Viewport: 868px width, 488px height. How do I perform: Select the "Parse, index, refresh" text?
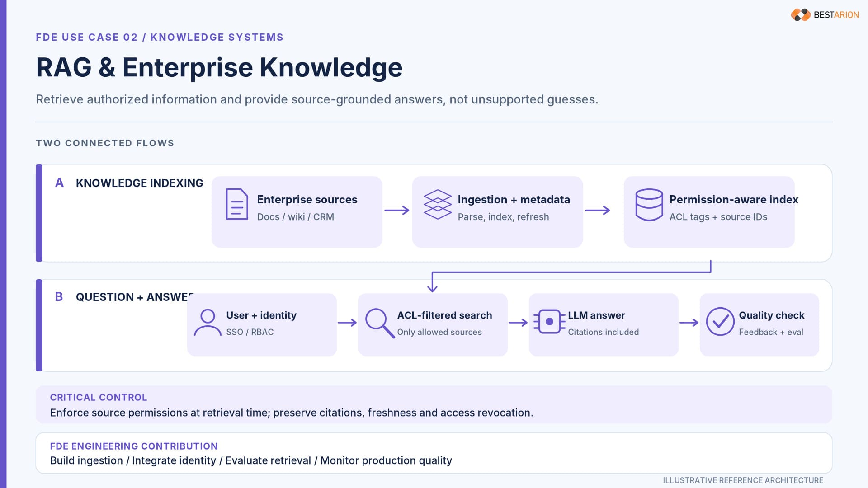point(503,217)
